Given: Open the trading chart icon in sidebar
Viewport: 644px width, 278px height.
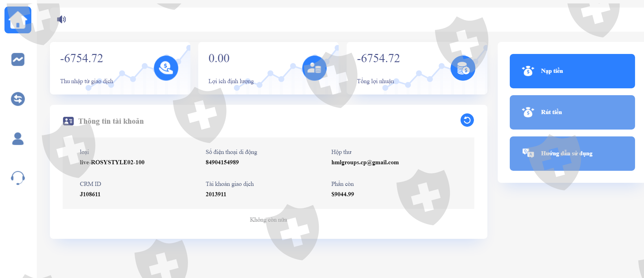Looking at the screenshot, I should coord(18,59).
